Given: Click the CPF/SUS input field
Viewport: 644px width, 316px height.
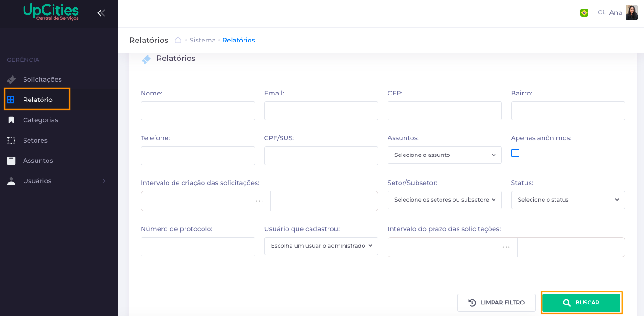Looking at the screenshot, I should coord(321,155).
